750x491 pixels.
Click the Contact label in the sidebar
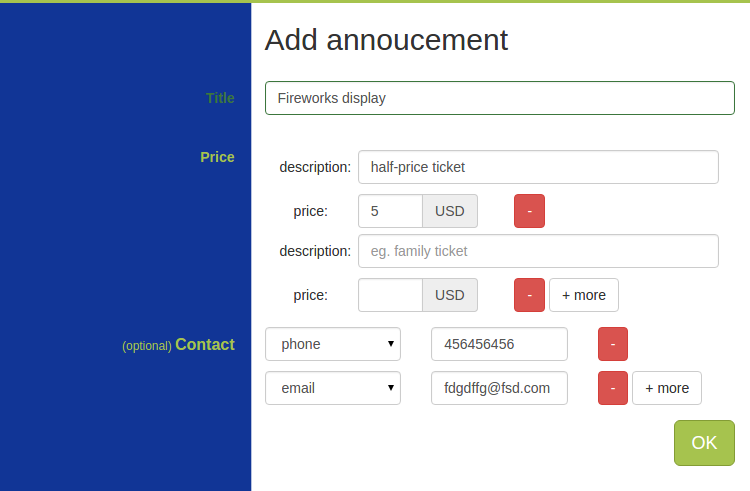205,345
